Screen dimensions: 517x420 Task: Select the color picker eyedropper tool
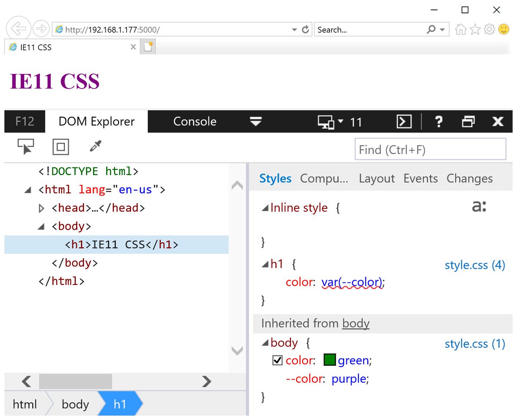pyautogui.click(x=95, y=147)
